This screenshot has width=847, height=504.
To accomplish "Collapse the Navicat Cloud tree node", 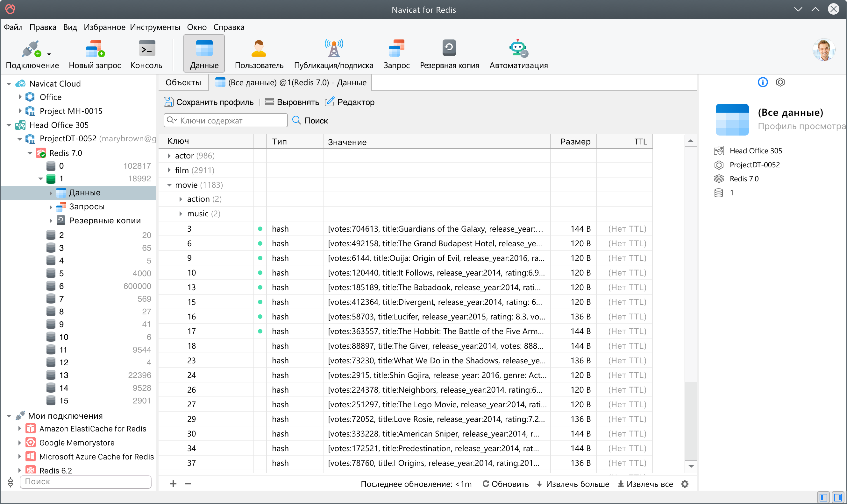I will [9, 84].
